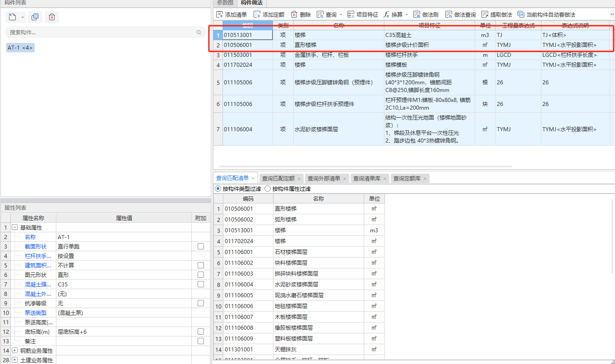Open the 查询定额库 tab
This screenshot has width=615, height=364.
pos(407,179)
